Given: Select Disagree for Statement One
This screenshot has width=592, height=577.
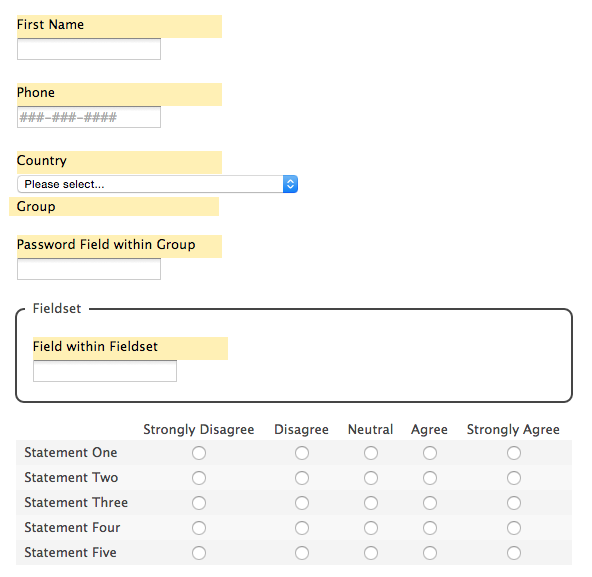Looking at the screenshot, I should pos(302,453).
